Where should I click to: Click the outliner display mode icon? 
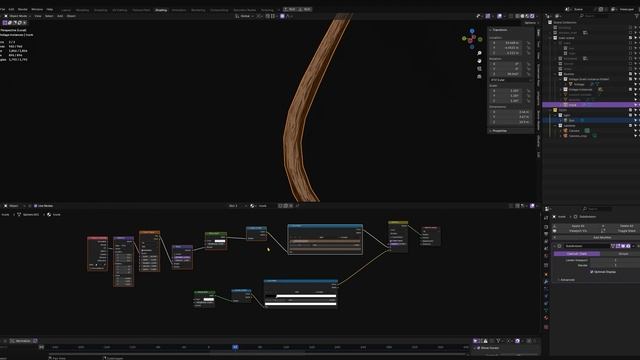click(x=557, y=16)
